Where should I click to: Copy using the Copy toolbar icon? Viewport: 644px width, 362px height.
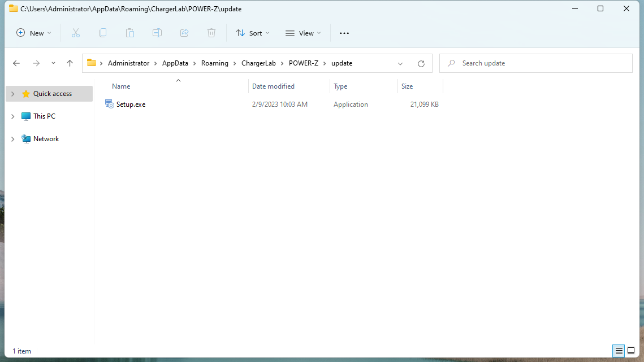[x=103, y=33]
